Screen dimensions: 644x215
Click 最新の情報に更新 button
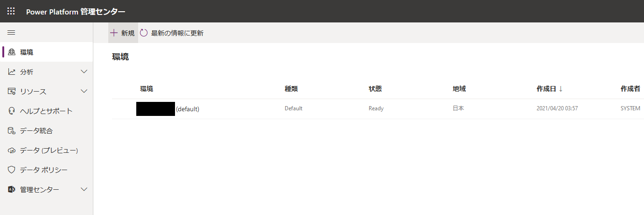pos(172,33)
